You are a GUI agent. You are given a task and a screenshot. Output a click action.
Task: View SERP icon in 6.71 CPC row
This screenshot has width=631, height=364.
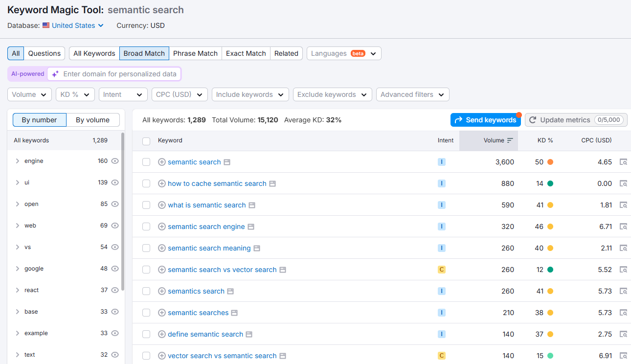click(623, 227)
